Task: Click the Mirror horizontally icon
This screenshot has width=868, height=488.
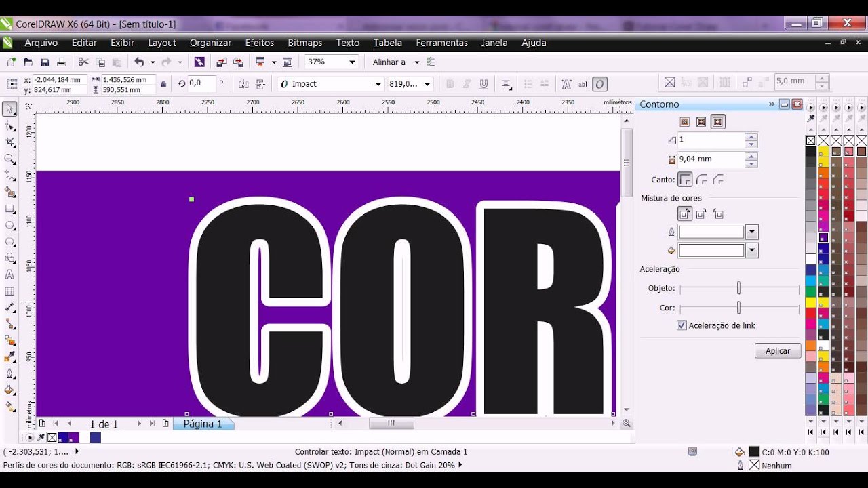Action: tap(243, 84)
